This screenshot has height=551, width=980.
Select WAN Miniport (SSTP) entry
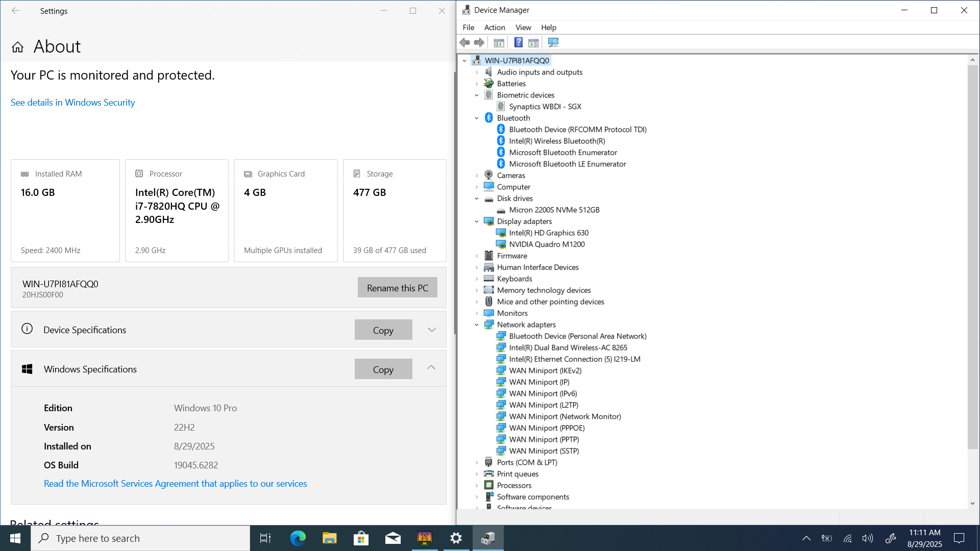click(544, 451)
